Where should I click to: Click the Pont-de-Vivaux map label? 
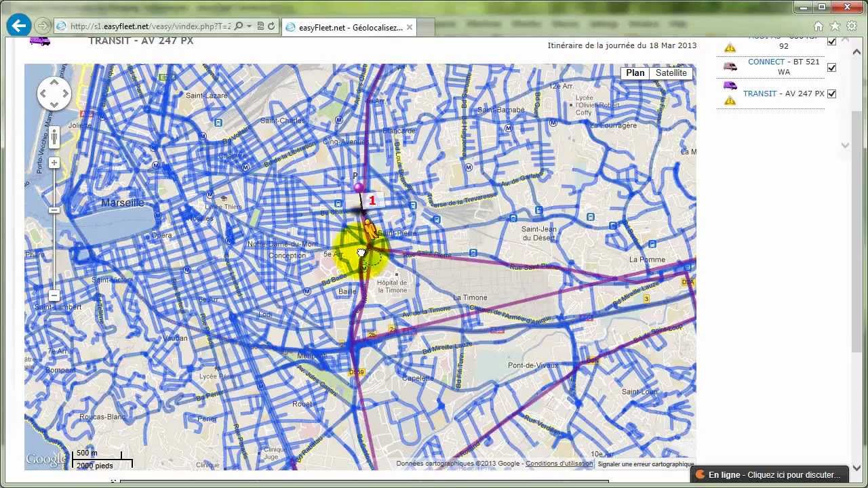click(534, 365)
